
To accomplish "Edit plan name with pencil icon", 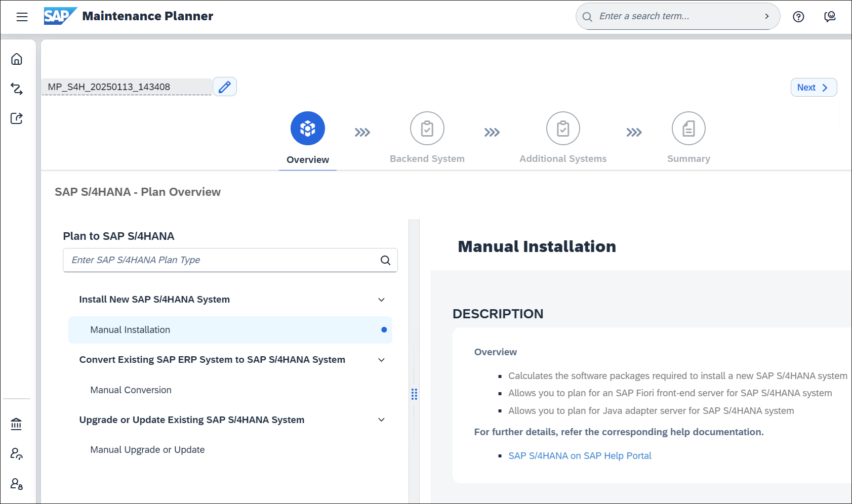I will [x=225, y=87].
